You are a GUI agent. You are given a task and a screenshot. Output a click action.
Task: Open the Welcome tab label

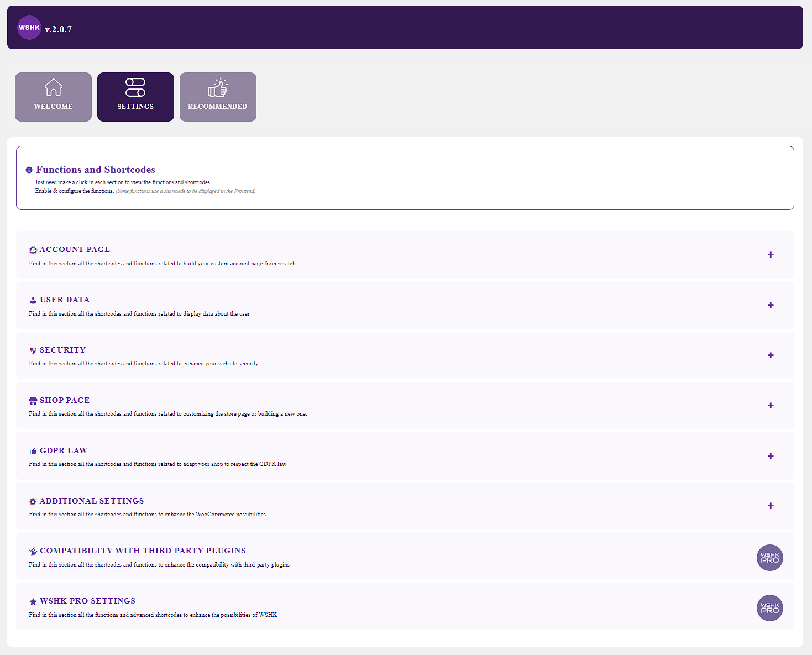coord(53,107)
